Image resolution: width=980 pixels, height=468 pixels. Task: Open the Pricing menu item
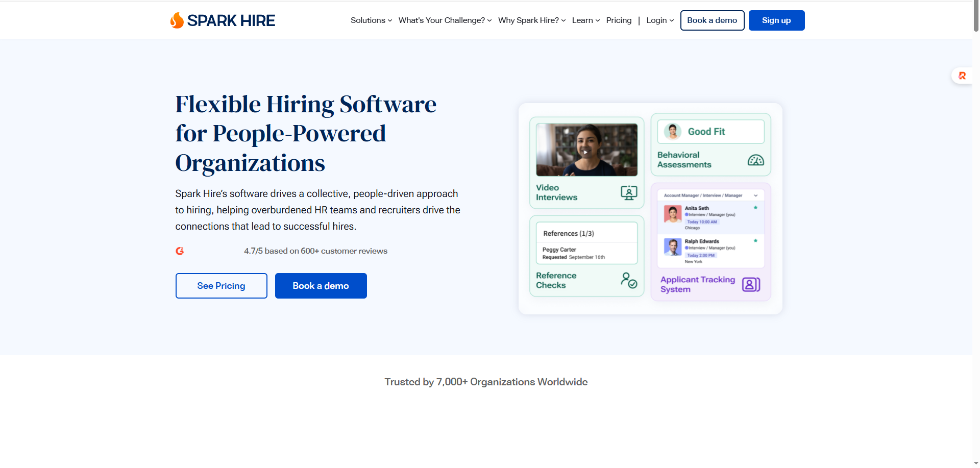click(x=619, y=20)
